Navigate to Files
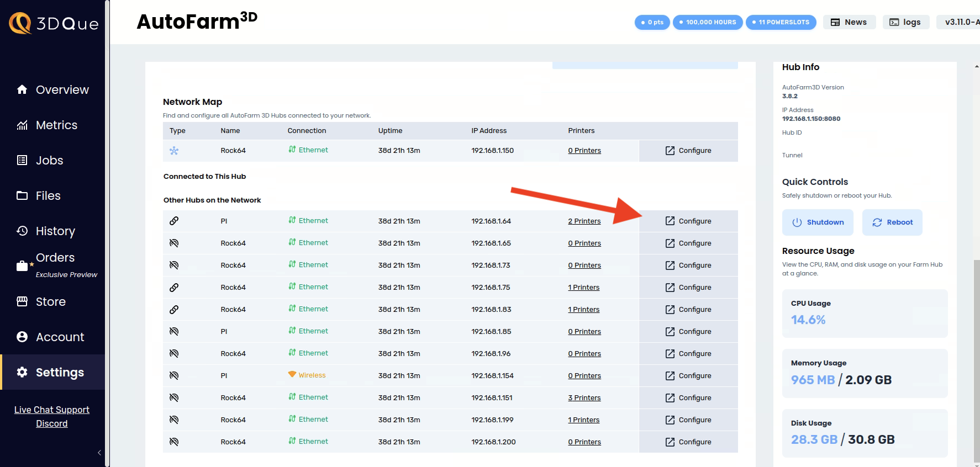 52,195
